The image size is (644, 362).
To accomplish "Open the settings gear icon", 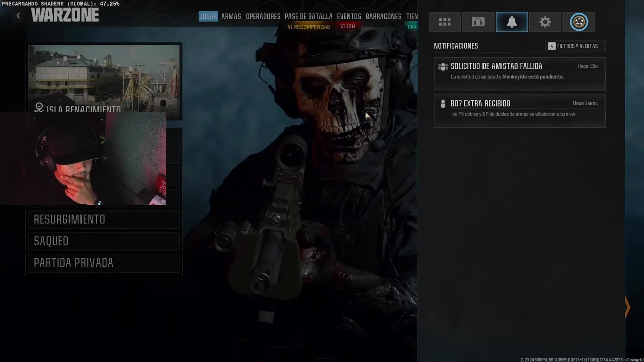I will point(545,22).
